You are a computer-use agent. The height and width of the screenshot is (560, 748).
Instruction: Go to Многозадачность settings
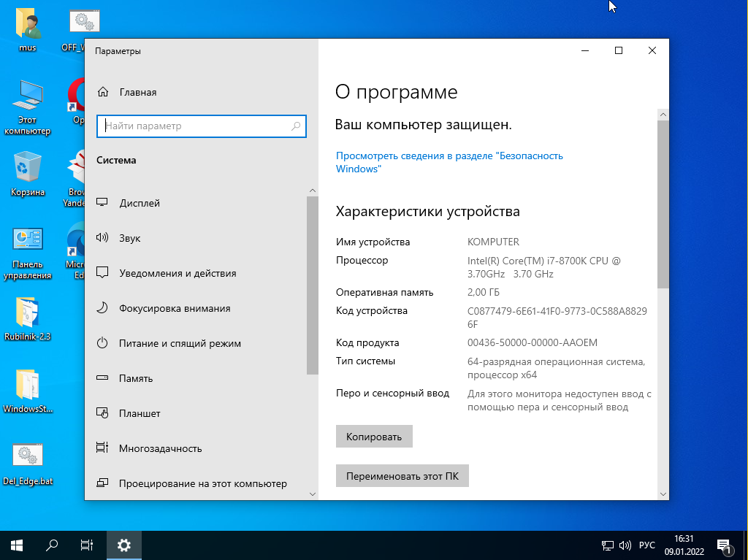click(x=160, y=448)
